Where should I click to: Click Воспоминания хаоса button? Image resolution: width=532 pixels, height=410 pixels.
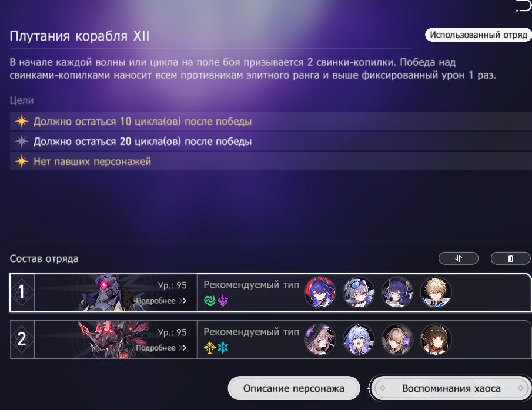click(x=451, y=388)
